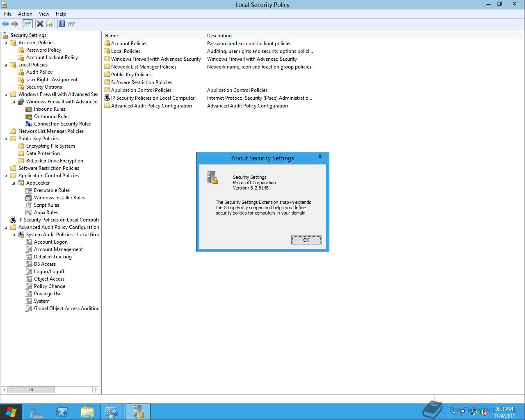Open the Windows Start button on taskbar
This screenshot has width=525, height=420.
11,412
